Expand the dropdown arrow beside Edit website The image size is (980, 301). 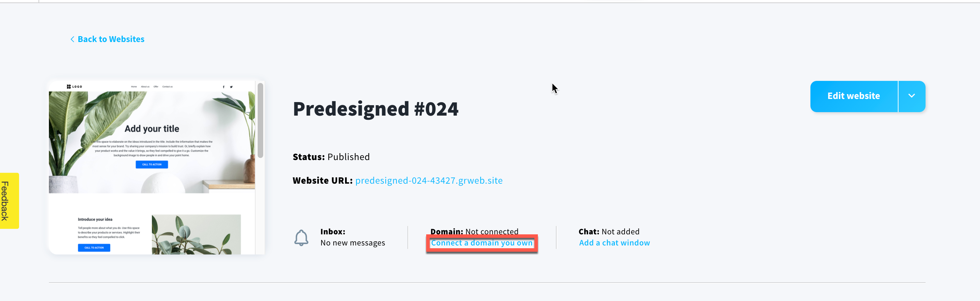point(912,96)
